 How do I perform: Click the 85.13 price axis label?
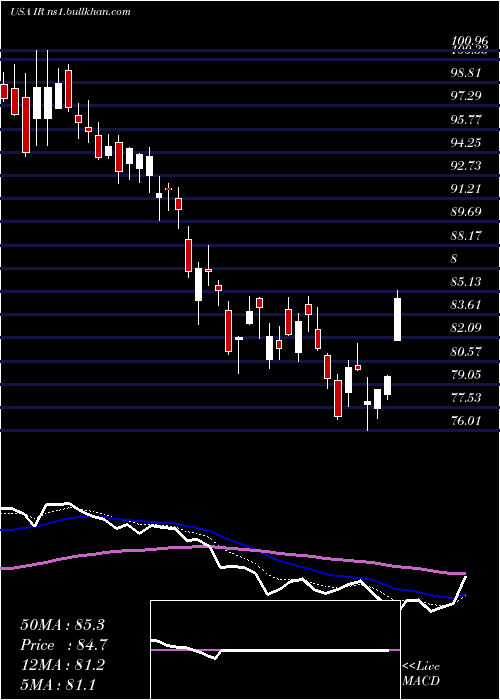(x=467, y=282)
